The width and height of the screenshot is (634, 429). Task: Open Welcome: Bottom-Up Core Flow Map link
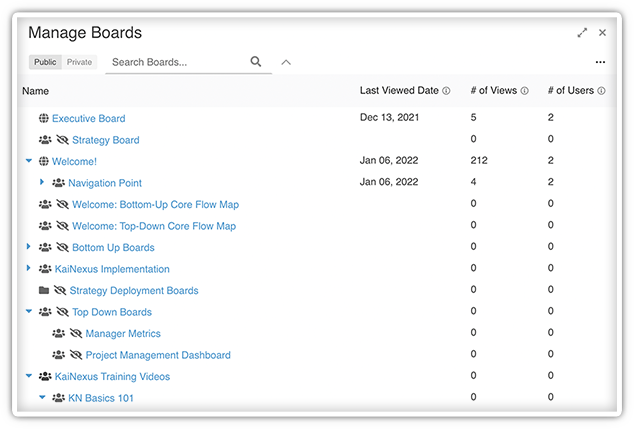pyautogui.click(x=155, y=204)
